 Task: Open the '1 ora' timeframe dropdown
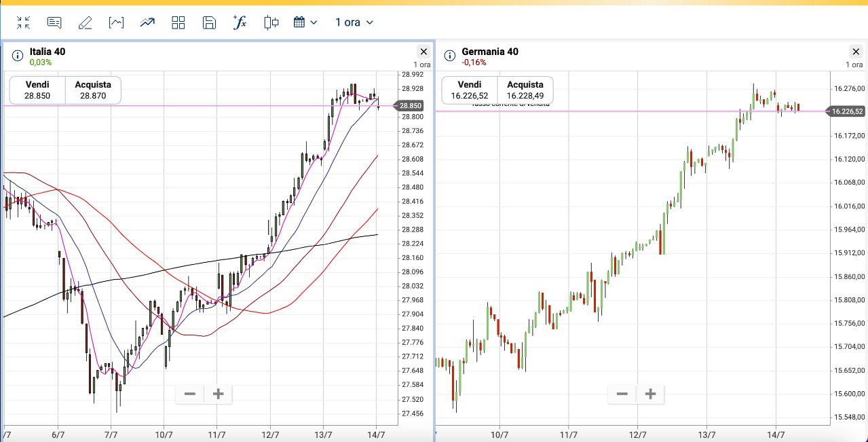[354, 22]
